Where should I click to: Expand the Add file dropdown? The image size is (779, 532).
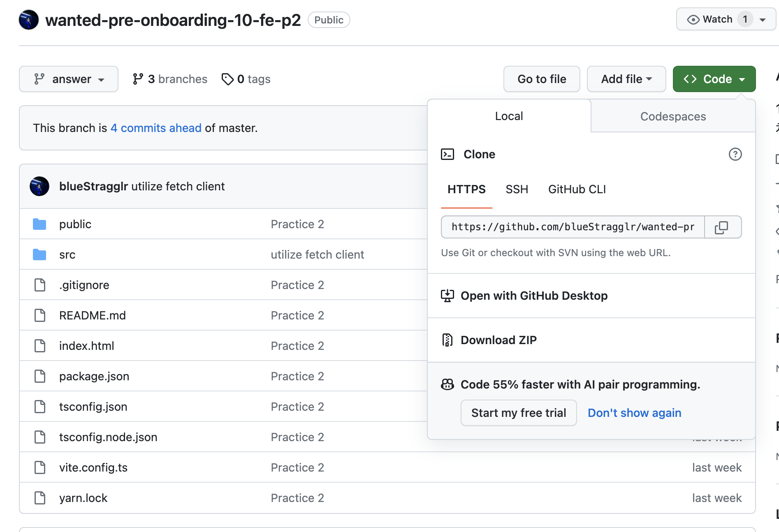[x=626, y=79]
